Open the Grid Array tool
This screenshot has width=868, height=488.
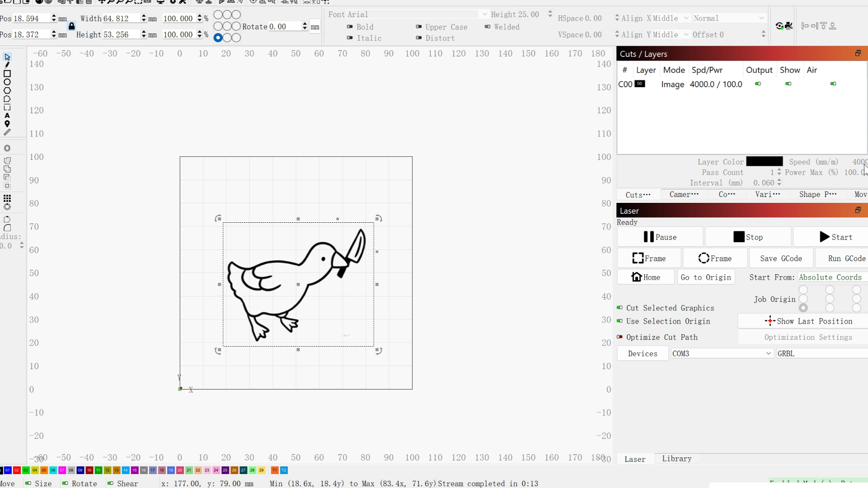[7, 198]
